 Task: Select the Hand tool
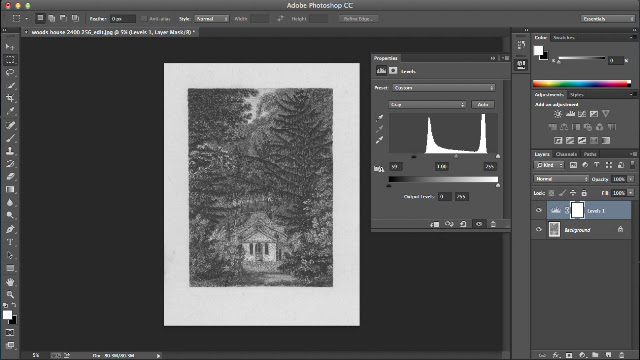10,282
